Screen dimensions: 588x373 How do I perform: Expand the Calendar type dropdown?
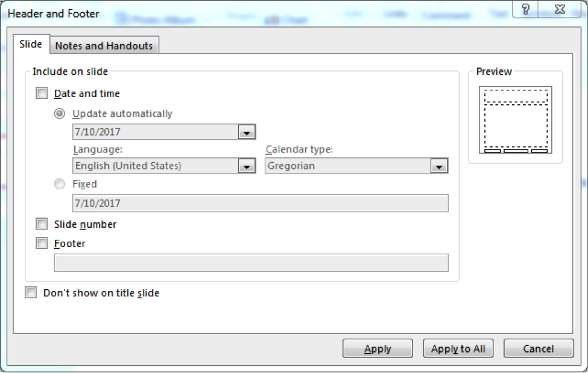pyautogui.click(x=438, y=166)
